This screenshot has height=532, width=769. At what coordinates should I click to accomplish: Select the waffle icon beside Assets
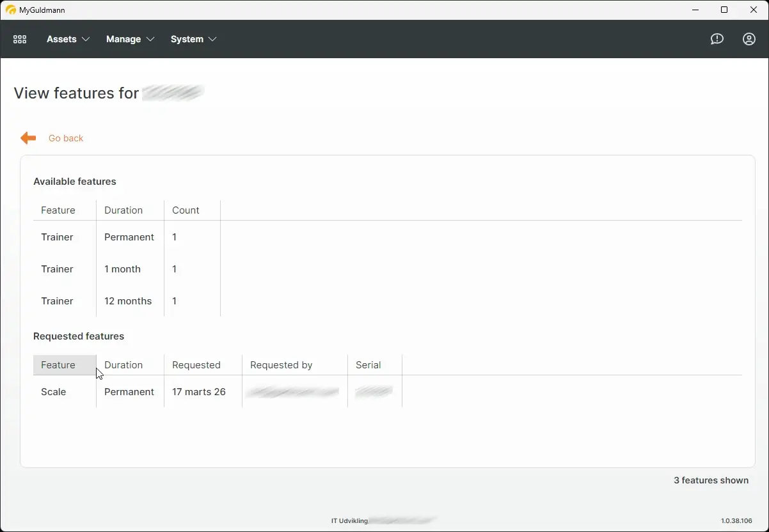click(19, 39)
